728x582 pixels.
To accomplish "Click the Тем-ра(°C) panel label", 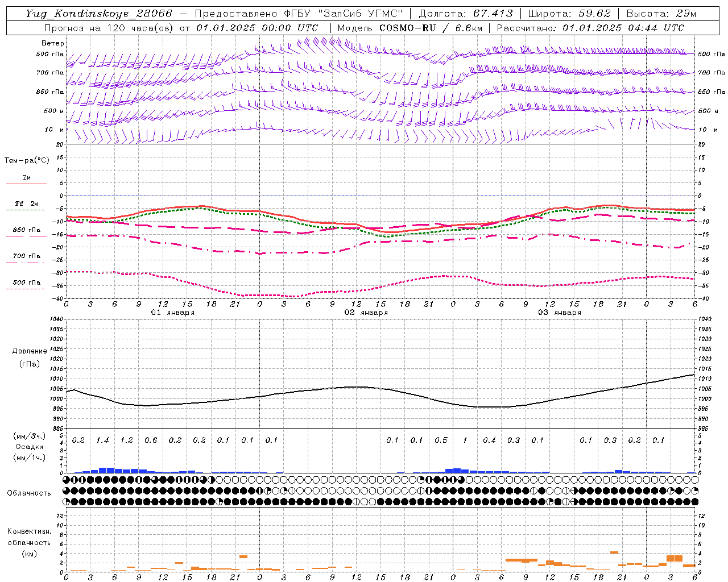I will point(27,161).
